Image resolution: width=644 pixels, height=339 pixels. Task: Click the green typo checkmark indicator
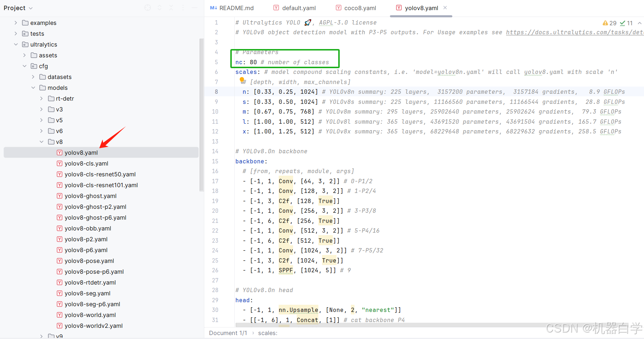[626, 23]
